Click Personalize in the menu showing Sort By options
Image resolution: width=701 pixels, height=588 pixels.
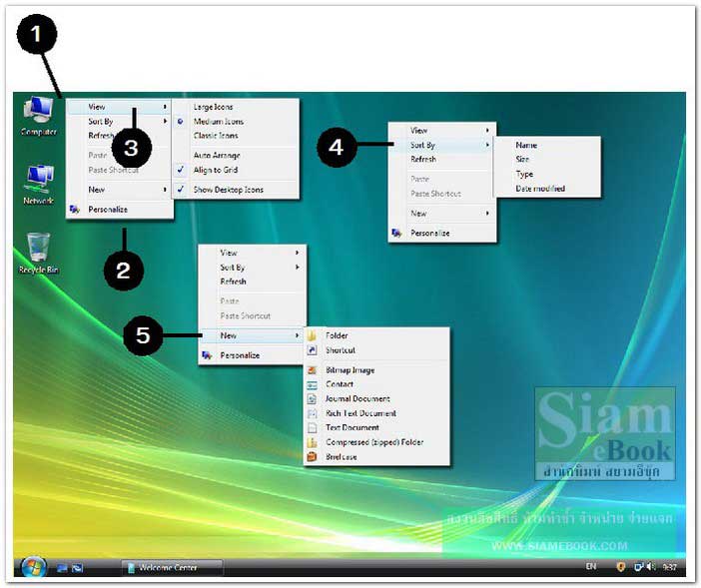(441, 233)
